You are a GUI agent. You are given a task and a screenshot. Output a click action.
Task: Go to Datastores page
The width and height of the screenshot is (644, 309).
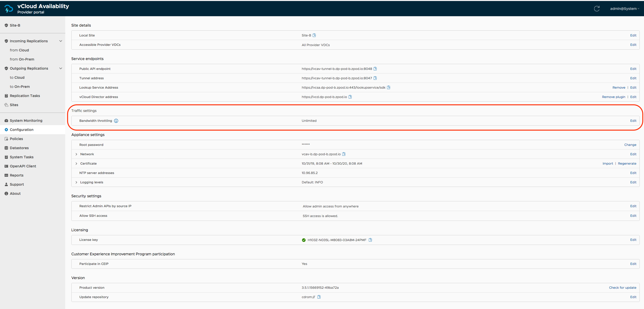pyautogui.click(x=19, y=148)
